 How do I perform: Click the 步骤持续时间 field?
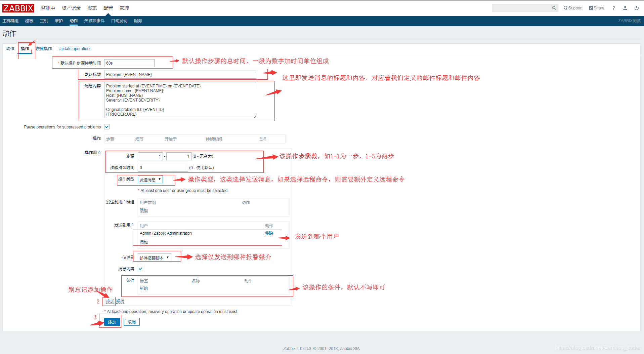tap(163, 168)
